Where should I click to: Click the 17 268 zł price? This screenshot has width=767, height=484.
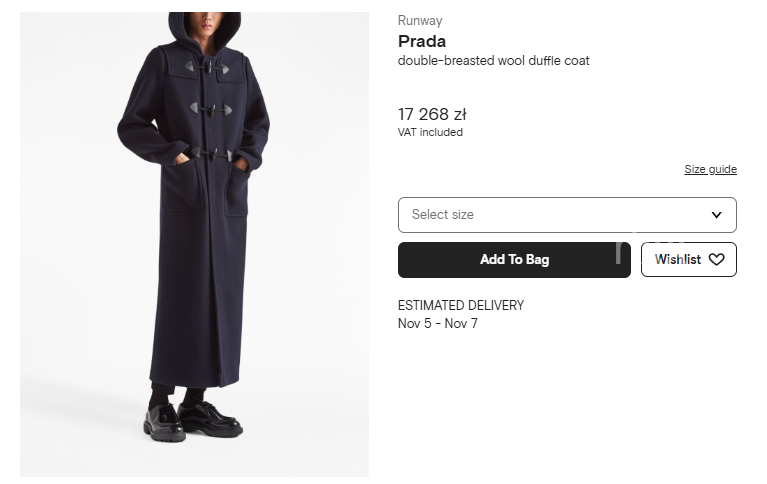click(x=432, y=114)
